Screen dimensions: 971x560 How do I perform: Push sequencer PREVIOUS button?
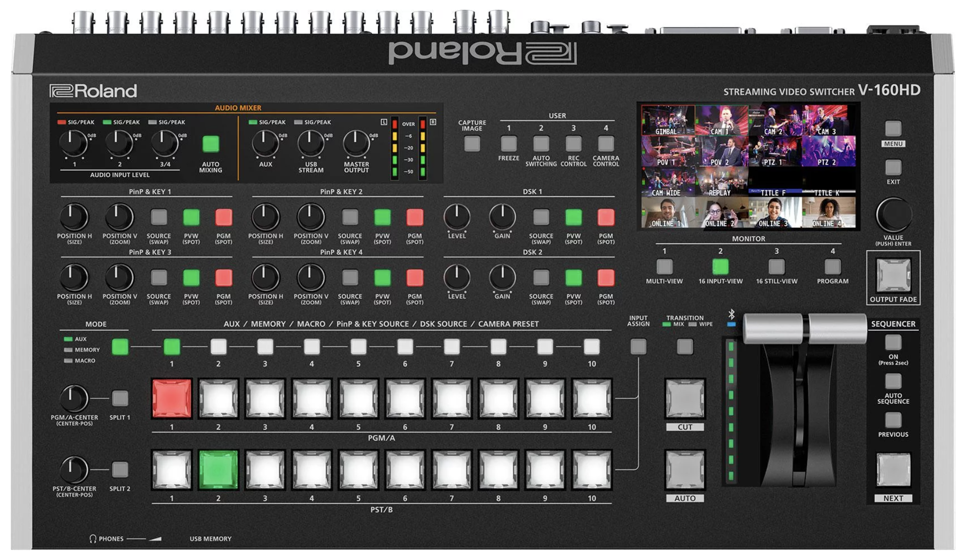893,420
